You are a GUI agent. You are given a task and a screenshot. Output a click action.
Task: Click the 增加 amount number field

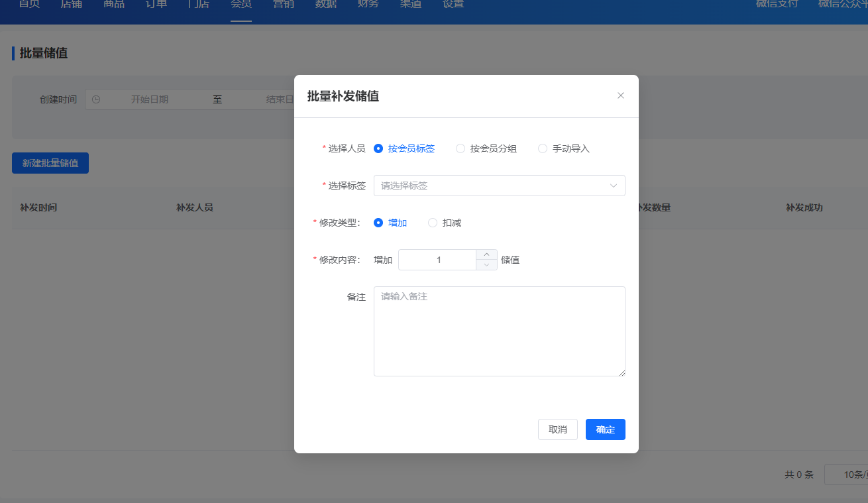pyautogui.click(x=438, y=260)
